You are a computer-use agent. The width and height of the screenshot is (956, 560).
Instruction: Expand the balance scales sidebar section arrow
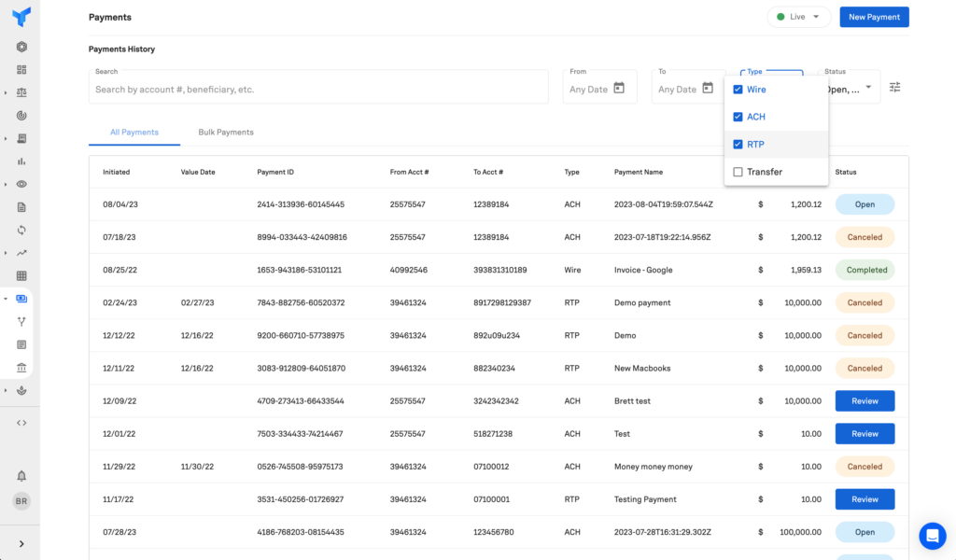coord(6,92)
